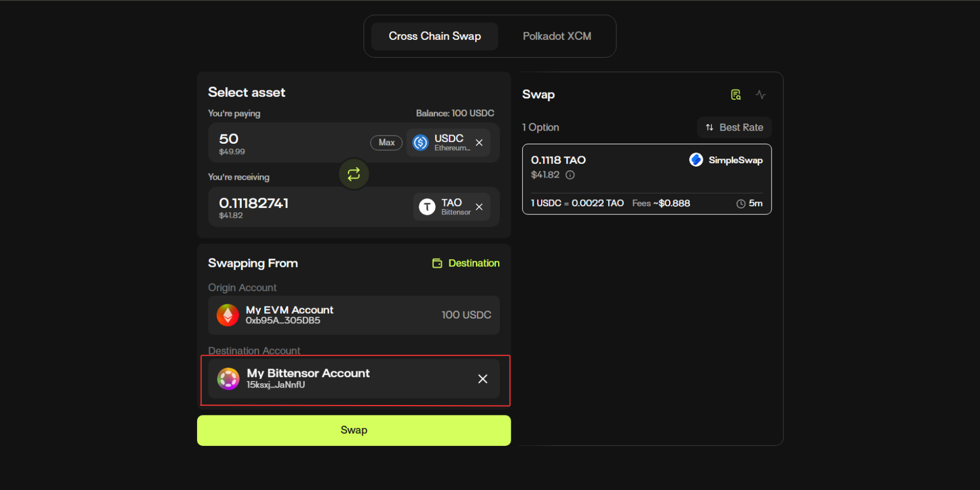The height and width of the screenshot is (490, 980).
Task: Open the Best Rate sorting dropdown
Action: pyautogui.click(x=734, y=127)
